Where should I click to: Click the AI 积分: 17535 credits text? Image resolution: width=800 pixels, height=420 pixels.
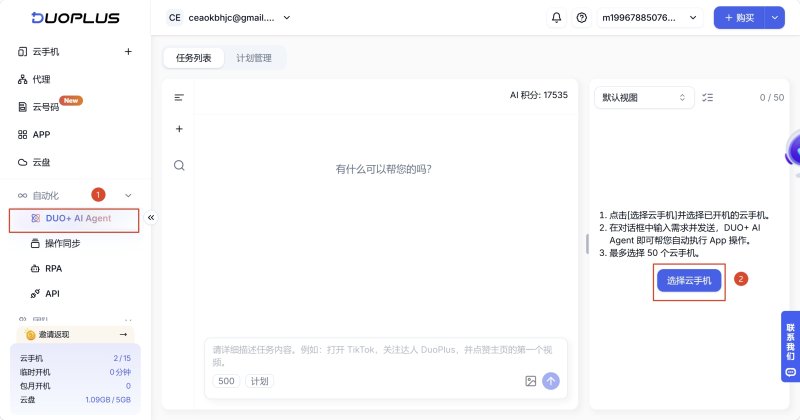539,95
